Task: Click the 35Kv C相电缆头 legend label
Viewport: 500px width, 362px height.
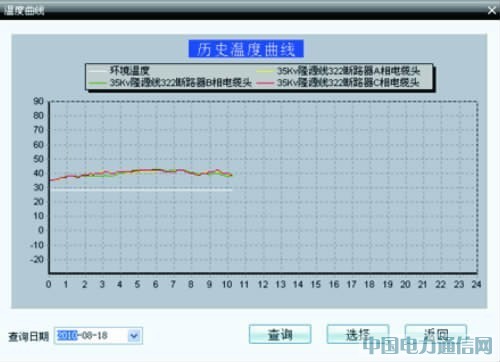Action: 348,83
